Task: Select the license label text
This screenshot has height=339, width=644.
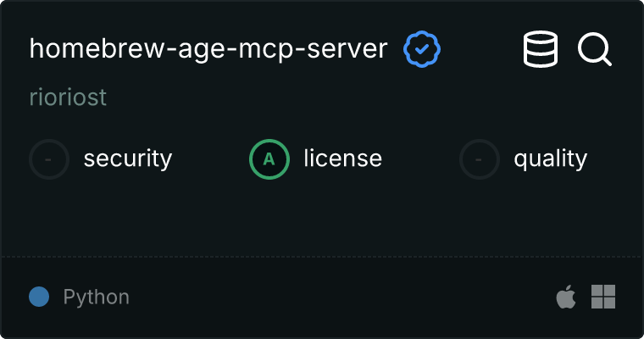Action: [342, 158]
